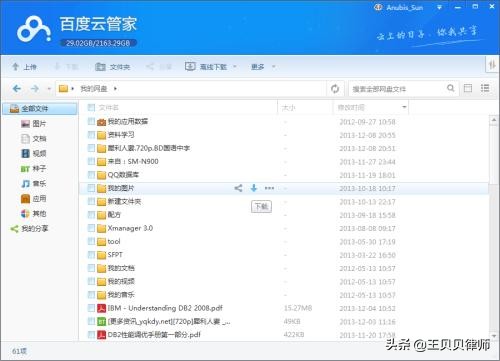500x361 pixels.
Task: Refresh the file list
Action: [335, 89]
